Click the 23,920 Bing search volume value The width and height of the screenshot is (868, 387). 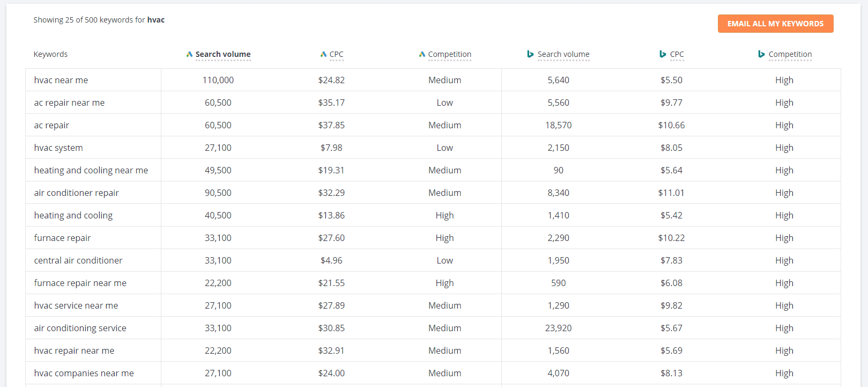[558, 328]
